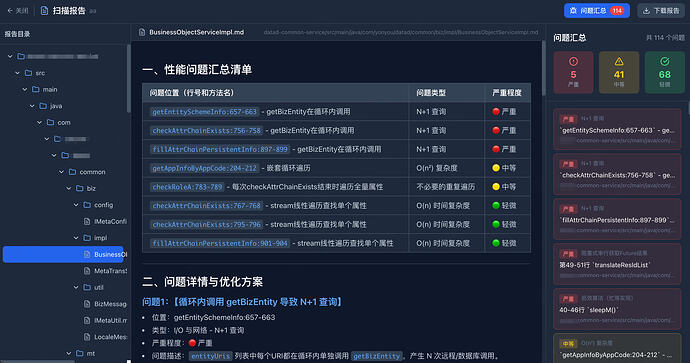Select the BusinessOl file in tree
This screenshot has height=363, width=690.
(x=63, y=254)
